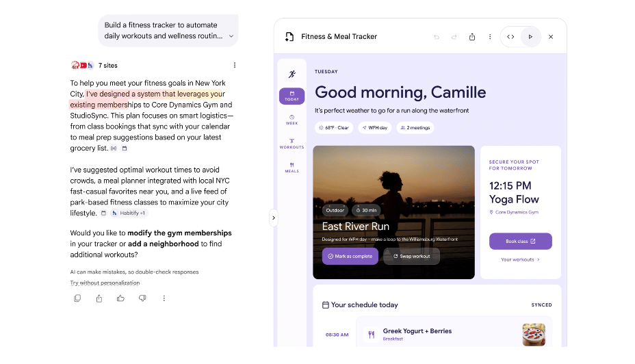The height and width of the screenshot is (364, 635).
Task: Book the Yoga Flow class
Action: [521, 242]
